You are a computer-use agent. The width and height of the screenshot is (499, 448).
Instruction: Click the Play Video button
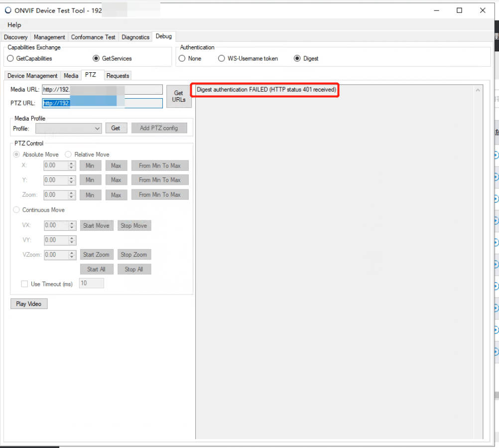coord(29,304)
